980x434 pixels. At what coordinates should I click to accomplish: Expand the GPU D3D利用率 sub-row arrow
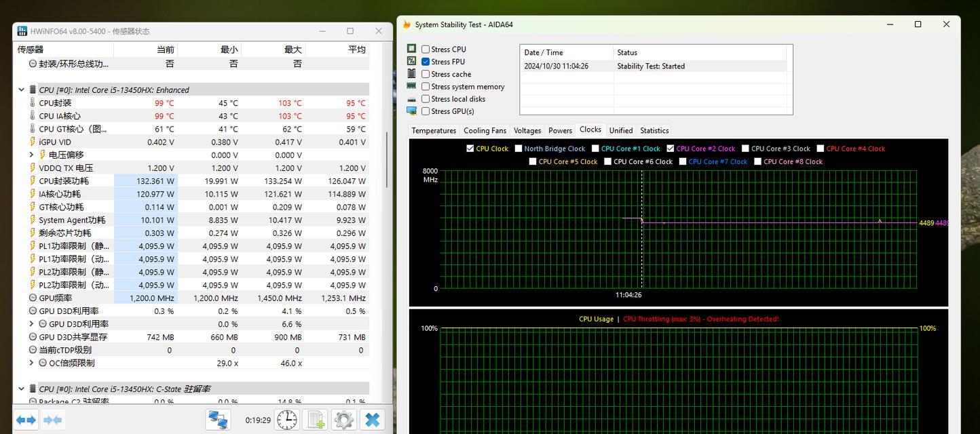(31, 324)
